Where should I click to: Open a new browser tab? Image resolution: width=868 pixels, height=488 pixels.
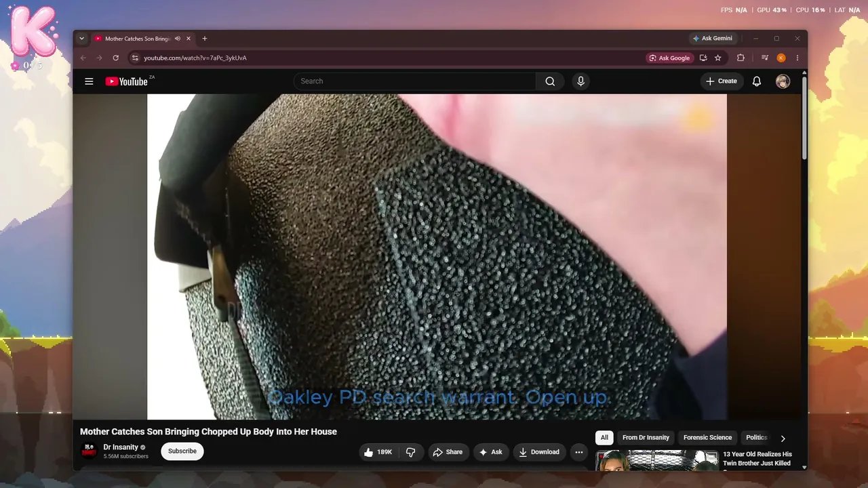coord(205,39)
